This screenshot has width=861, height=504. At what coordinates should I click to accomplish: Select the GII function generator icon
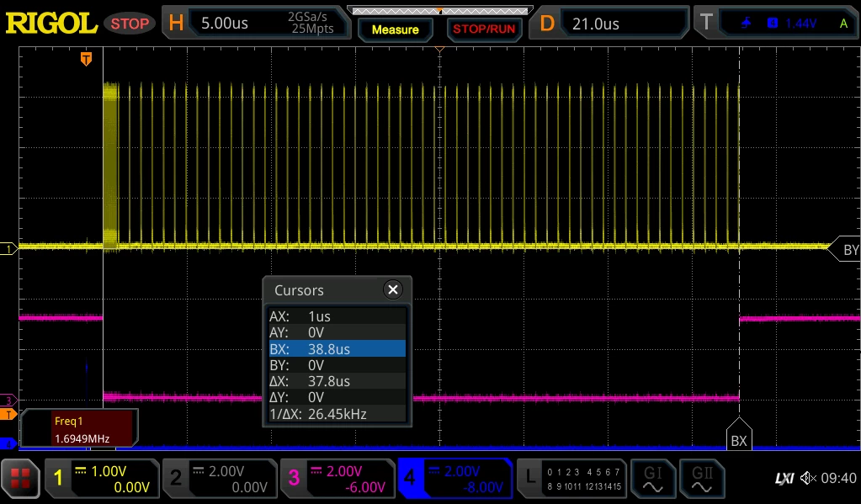702,479
